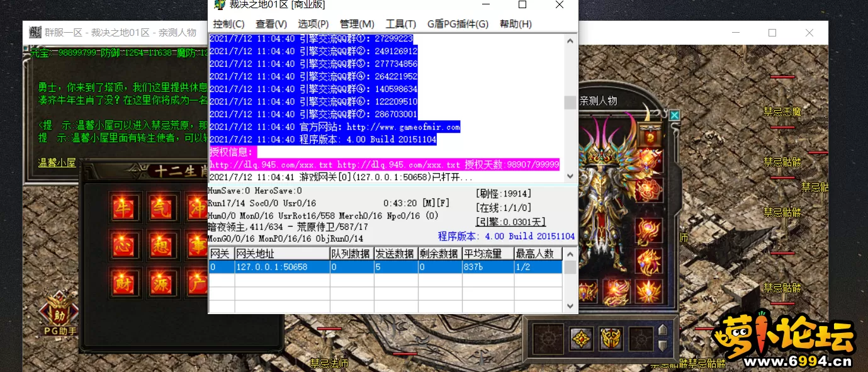
Task: Click the log scrollbar down arrow
Action: coord(570,176)
